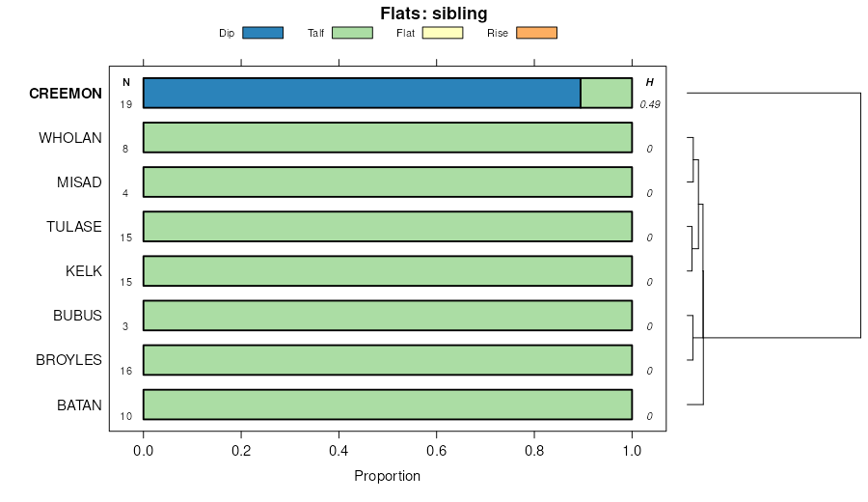Click the BROYLES bar
Viewport: 868px width, 502px height.
[x=388, y=359]
